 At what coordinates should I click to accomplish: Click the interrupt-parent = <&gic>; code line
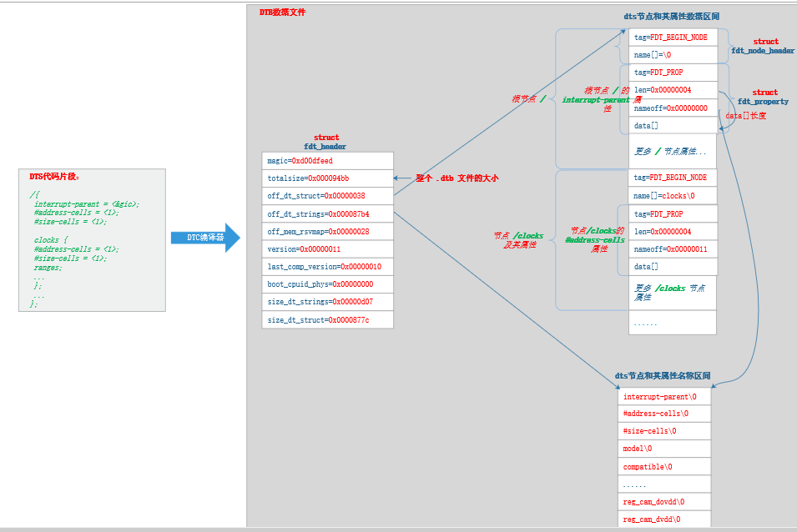[87, 204]
